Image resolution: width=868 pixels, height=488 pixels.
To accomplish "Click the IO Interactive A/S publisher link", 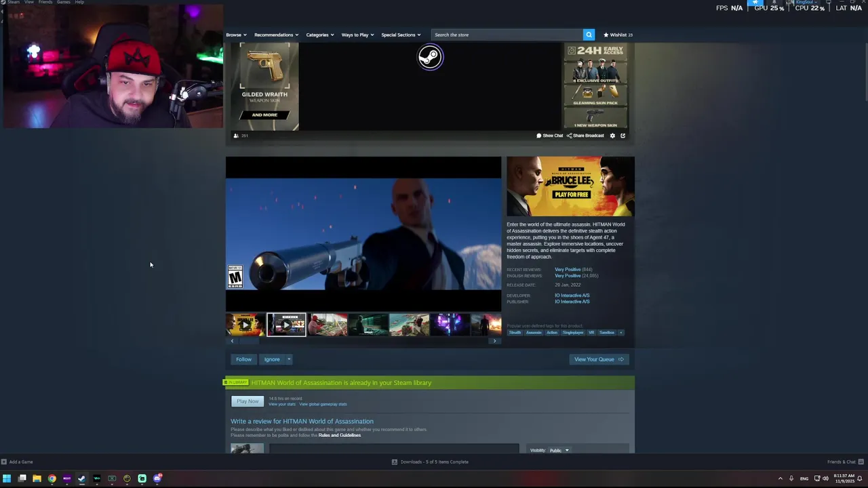I will pyautogui.click(x=572, y=302).
